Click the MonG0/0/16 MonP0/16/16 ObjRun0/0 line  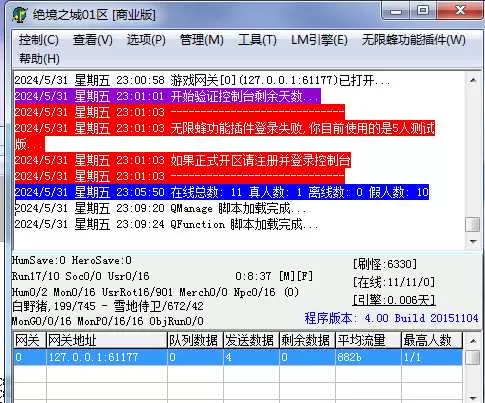[x=108, y=321]
